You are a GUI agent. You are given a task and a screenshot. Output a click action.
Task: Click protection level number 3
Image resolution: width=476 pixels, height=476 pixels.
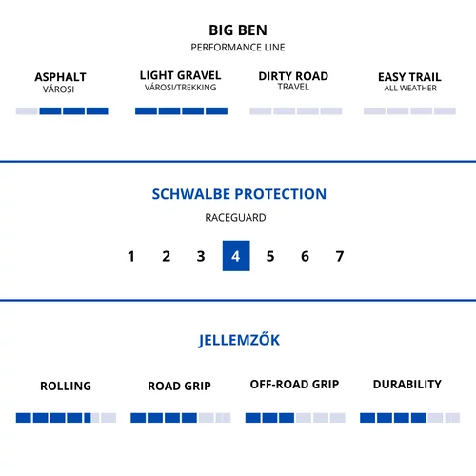point(201,256)
